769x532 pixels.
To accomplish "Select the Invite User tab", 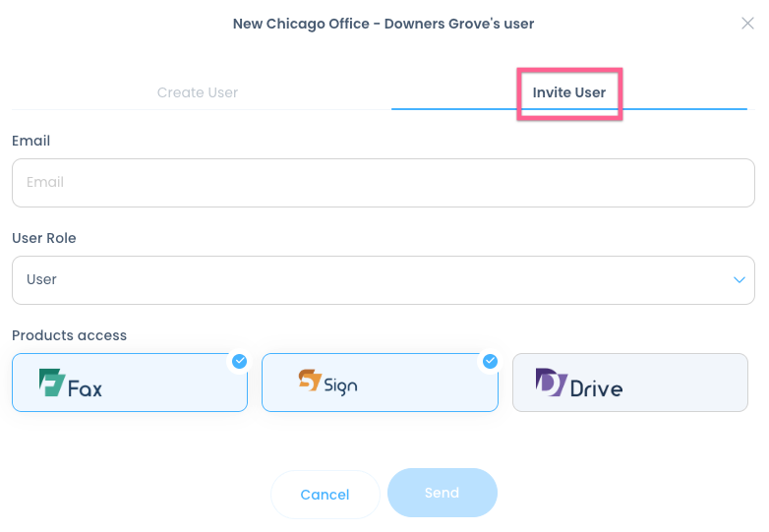I will [568, 92].
